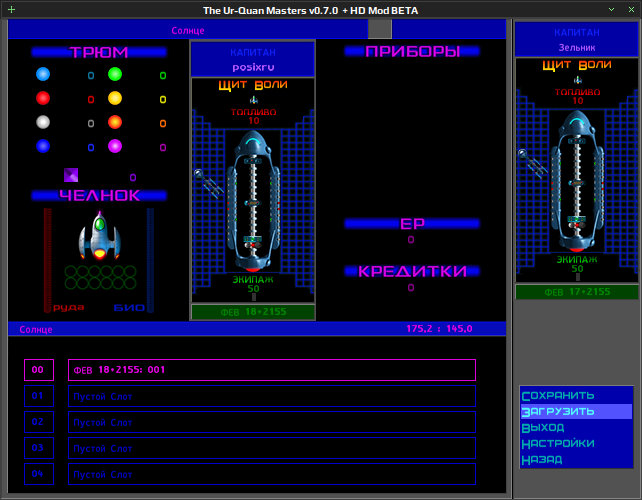This screenshot has height=500, width=642.
Task: Click the title bar chevron-down icon
Action: (611, 9)
